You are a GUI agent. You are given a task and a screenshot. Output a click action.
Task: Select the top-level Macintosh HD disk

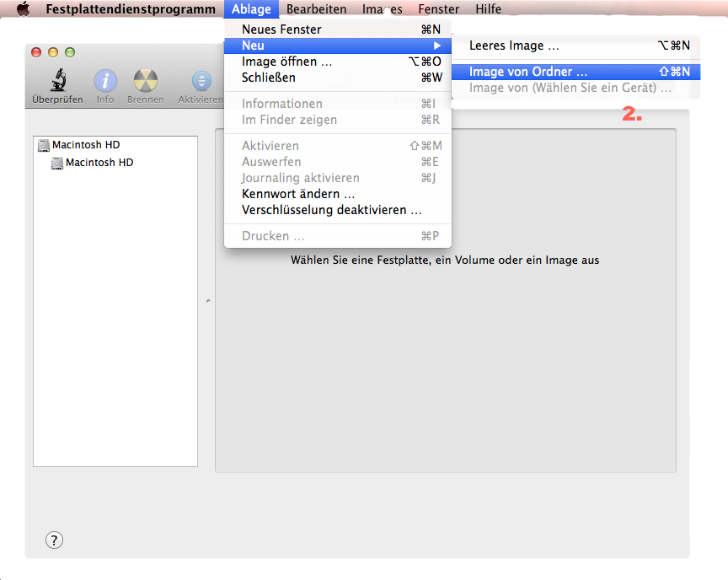79,145
